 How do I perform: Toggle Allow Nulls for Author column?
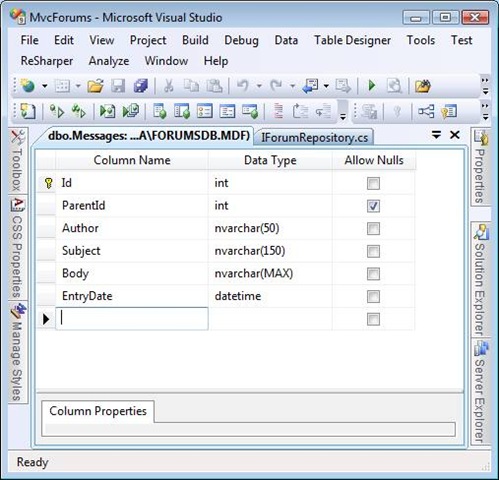[x=373, y=229]
